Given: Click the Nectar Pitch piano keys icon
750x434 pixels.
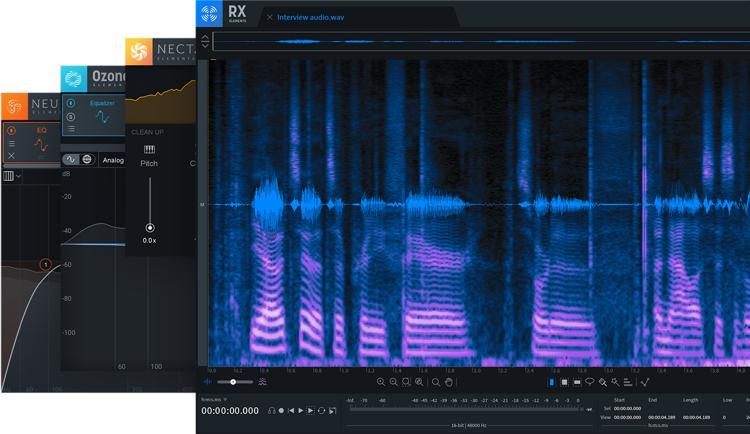Looking at the screenshot, I should pos(149,149).
